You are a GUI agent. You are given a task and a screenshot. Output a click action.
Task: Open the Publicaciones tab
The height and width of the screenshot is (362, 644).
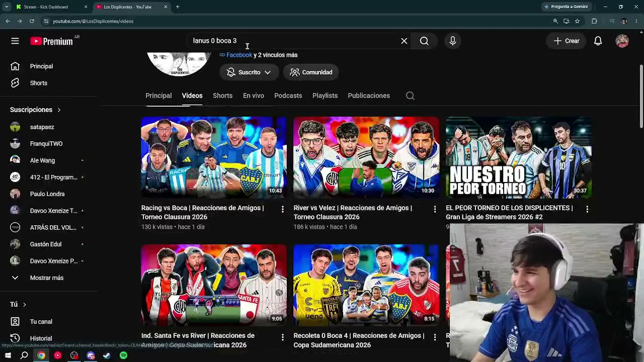tap(369, 96)
